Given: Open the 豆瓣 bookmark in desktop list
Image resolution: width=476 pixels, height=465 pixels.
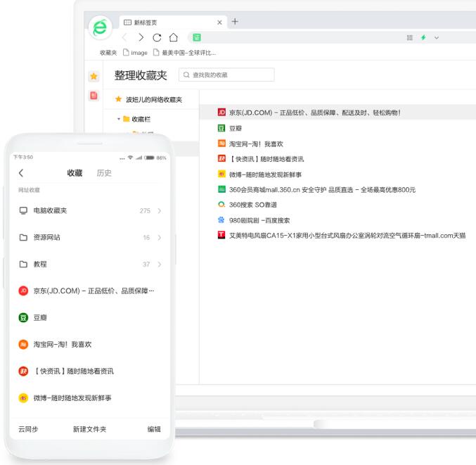Looking at the screenshot, I should (236, 128).
